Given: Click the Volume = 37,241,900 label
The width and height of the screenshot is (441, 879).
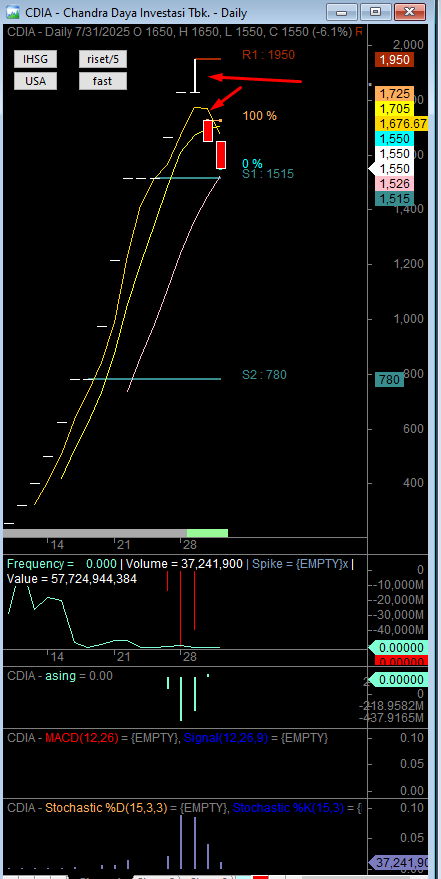Looking at the screenshot, I should point(185,564).
